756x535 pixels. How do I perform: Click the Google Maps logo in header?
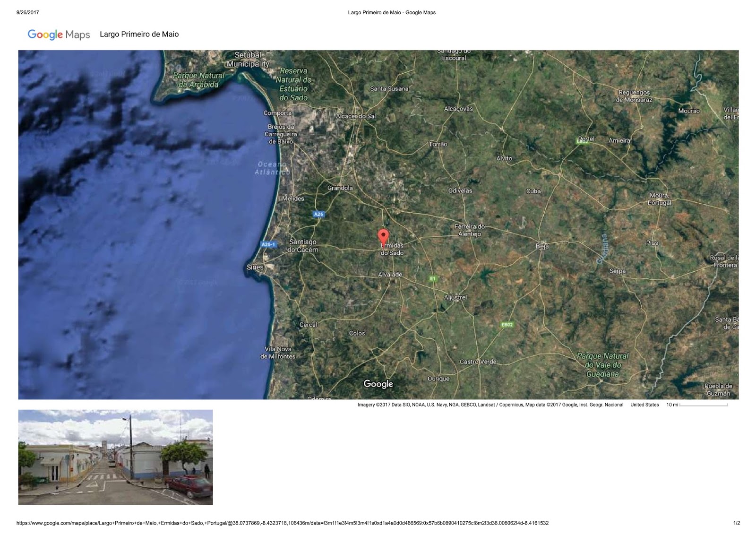(59, 35)
